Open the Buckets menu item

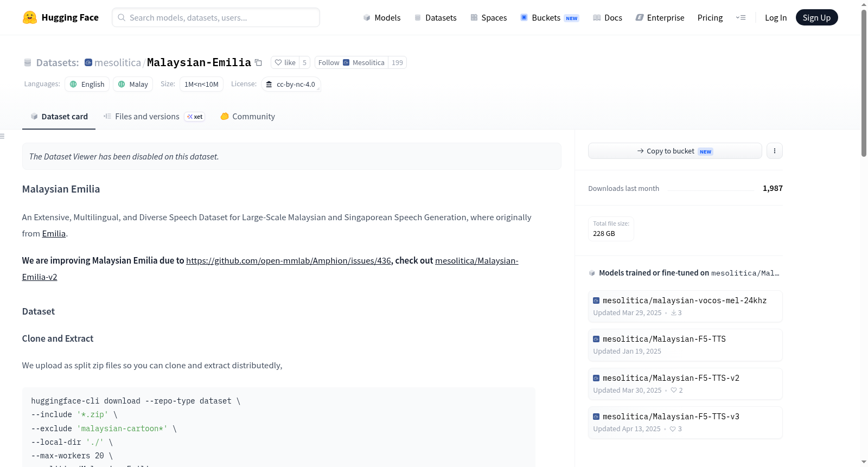(550, 17)
